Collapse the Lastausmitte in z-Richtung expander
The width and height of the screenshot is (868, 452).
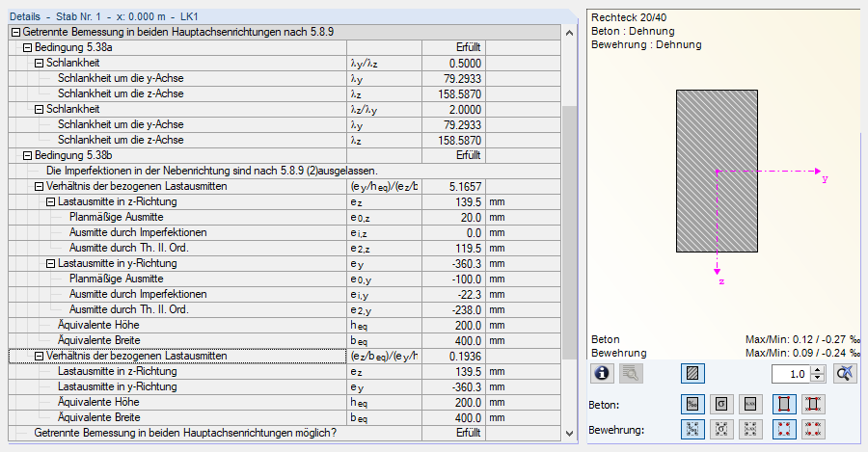[x=50, y=202]
